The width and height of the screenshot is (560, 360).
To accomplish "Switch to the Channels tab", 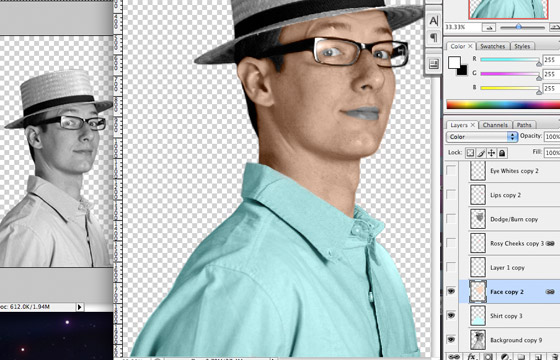I will (495, 125).
